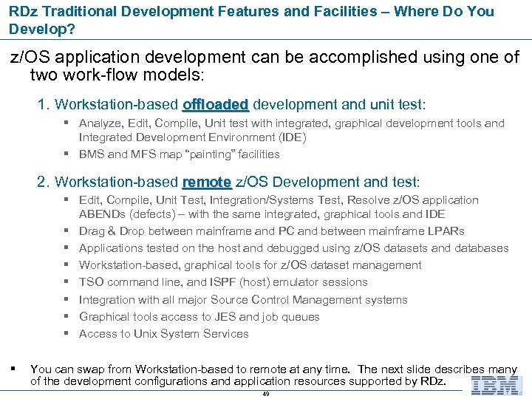
Task: Click the IBM logo
Action: [497, 386]
